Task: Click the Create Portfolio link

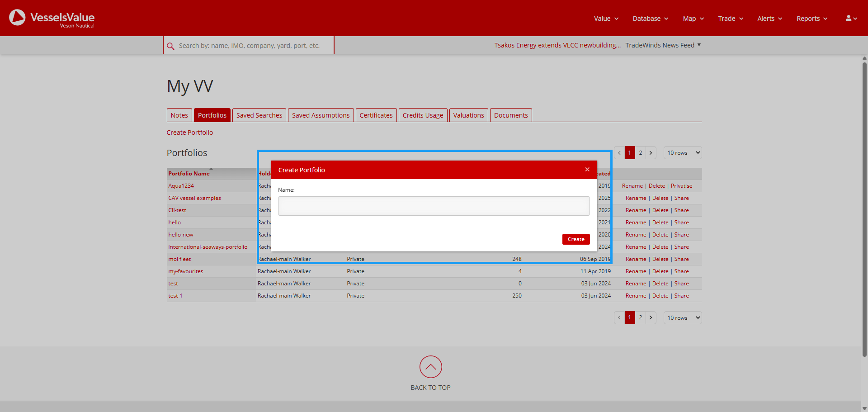Action: click(x=189, y=133)
